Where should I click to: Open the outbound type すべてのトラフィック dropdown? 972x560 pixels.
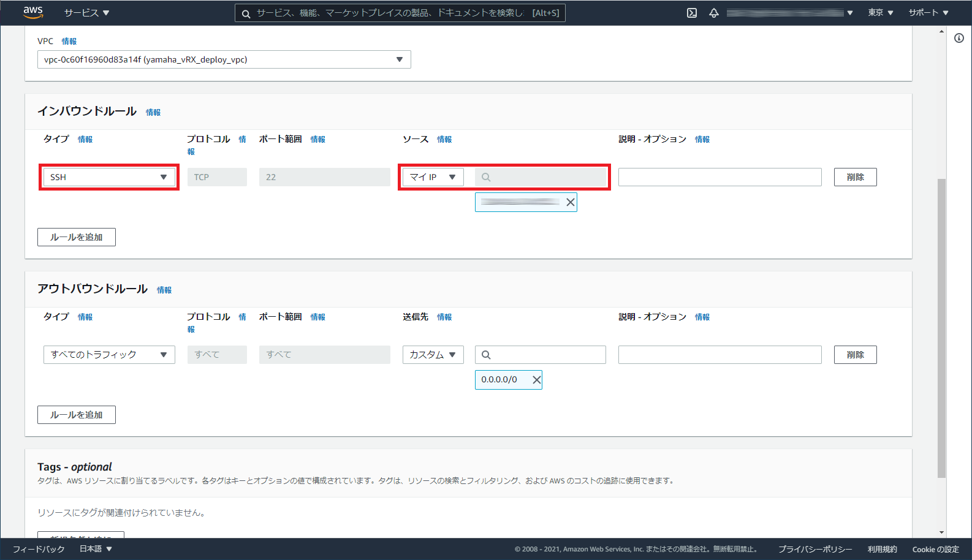pos(109,355)
